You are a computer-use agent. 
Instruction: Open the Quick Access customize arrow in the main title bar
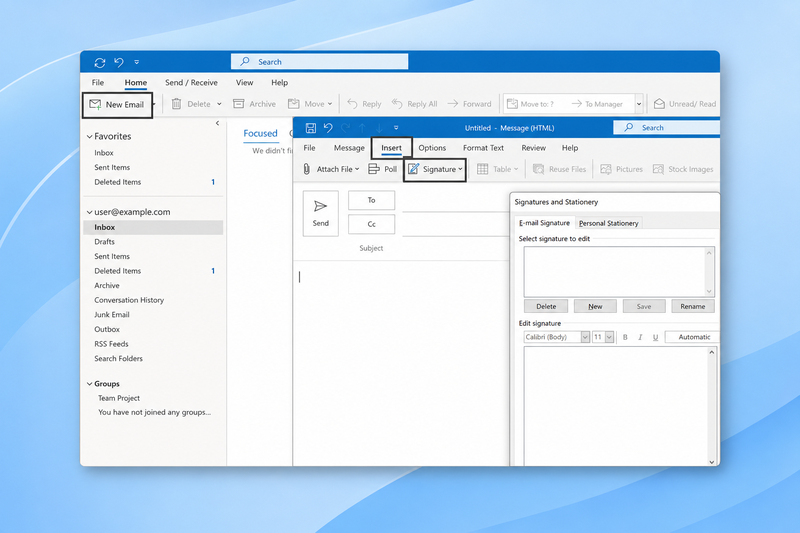[137, 62]
